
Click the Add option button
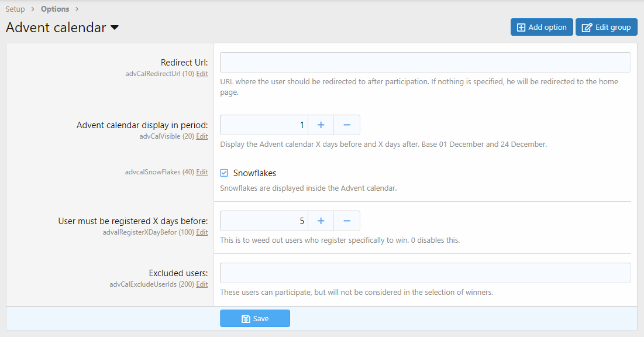(x=541, y=27)
